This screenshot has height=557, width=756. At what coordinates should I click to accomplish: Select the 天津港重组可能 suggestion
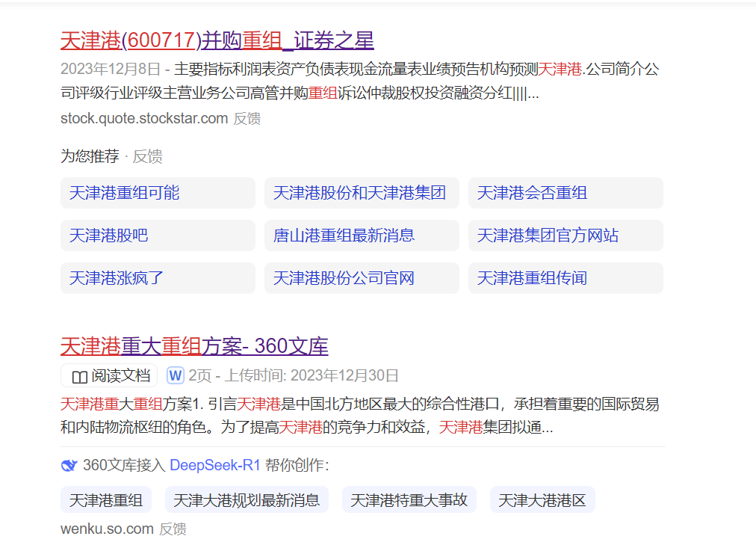pyautogui.click(x=158, y=193)
